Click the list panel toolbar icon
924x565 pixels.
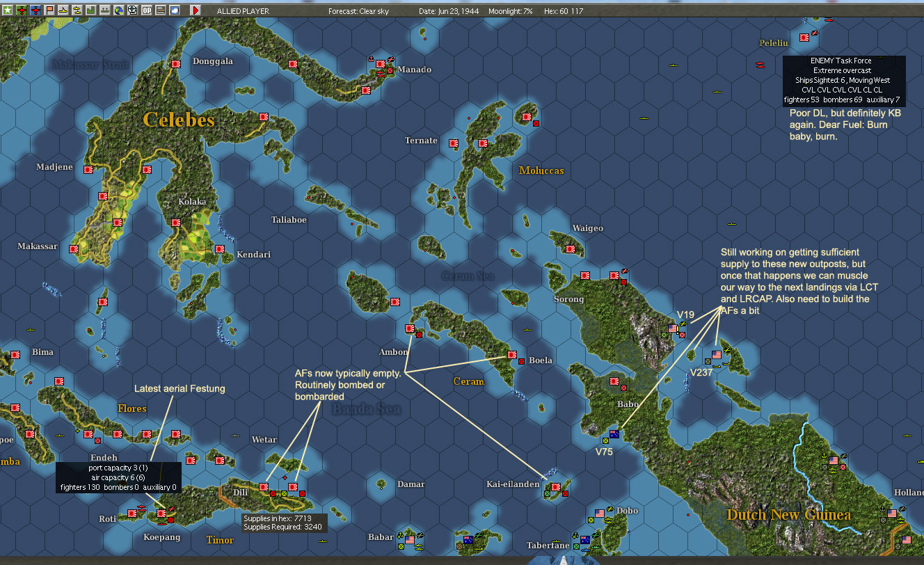[x=161, y=10]
